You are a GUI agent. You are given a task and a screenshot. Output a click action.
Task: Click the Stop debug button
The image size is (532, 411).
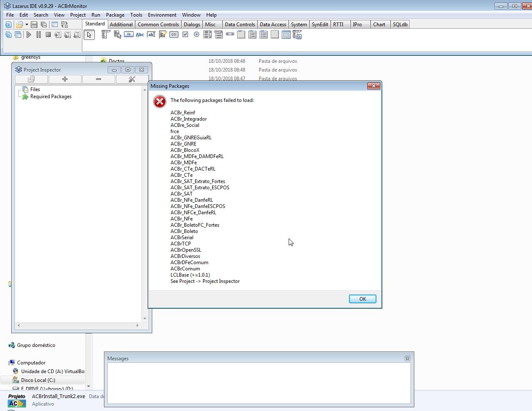click(48, 35)
